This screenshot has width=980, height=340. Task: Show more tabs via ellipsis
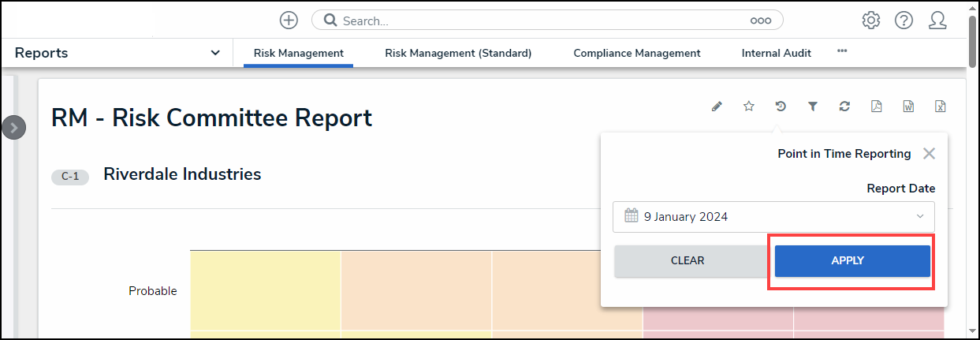coord(842,51)
